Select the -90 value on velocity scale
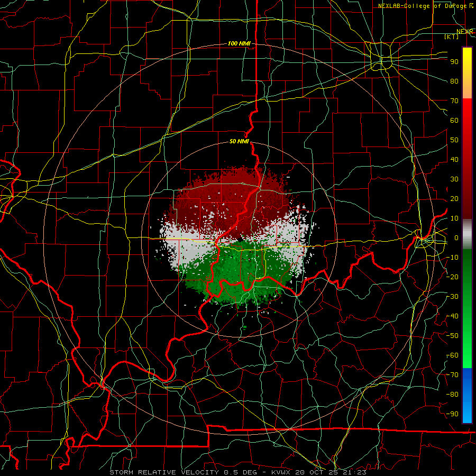The image size is (476, 476). 452,414
